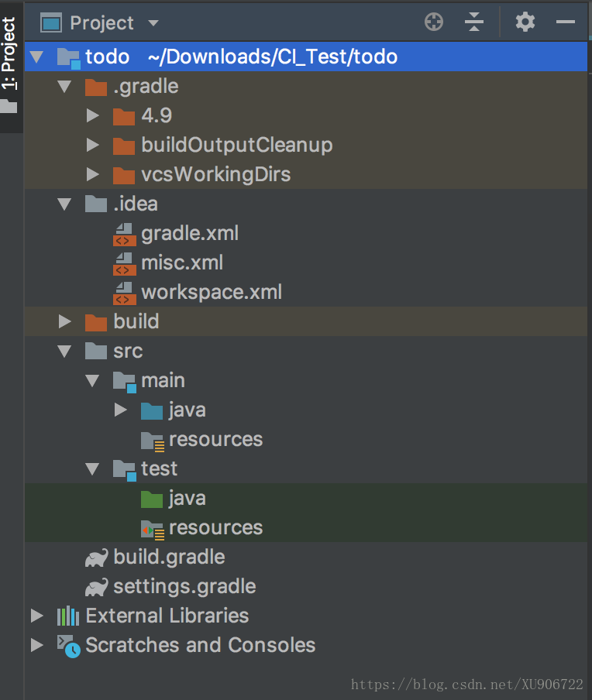Open the Project view dropdown arrow
Viewport: 592px width, 700px height.
(153, 22)
